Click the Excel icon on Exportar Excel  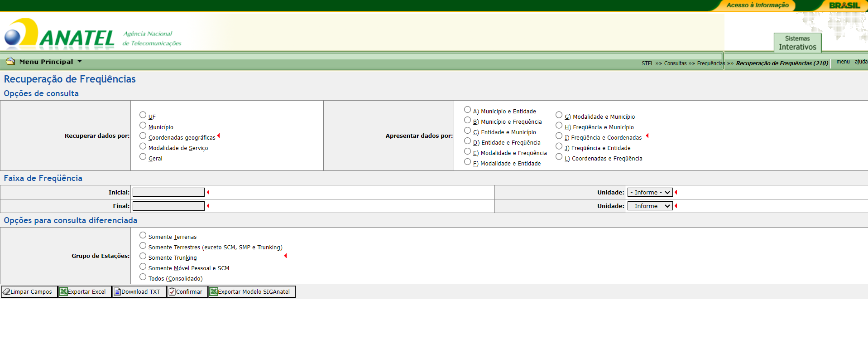(x=63, y=291)
